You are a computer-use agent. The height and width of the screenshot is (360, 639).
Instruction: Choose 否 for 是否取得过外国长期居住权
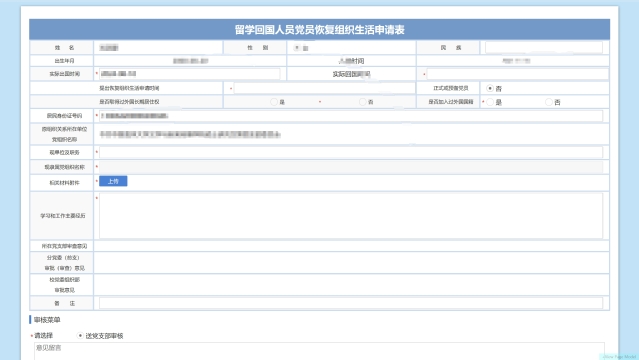362,102
